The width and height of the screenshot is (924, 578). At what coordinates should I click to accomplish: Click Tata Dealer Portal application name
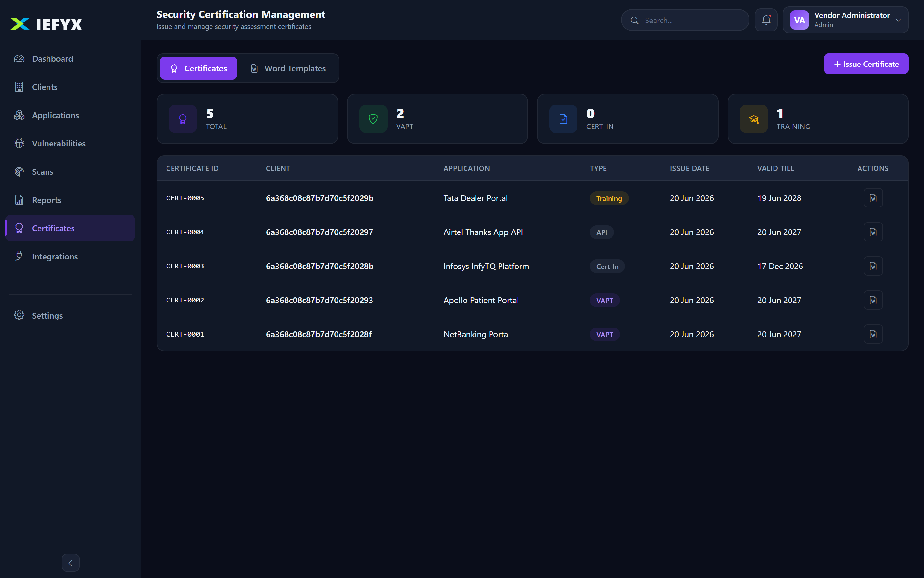(475, 198)
